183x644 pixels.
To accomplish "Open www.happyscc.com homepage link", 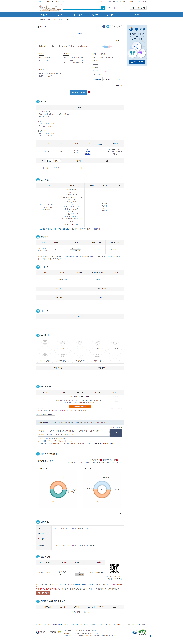I will 106,71.
